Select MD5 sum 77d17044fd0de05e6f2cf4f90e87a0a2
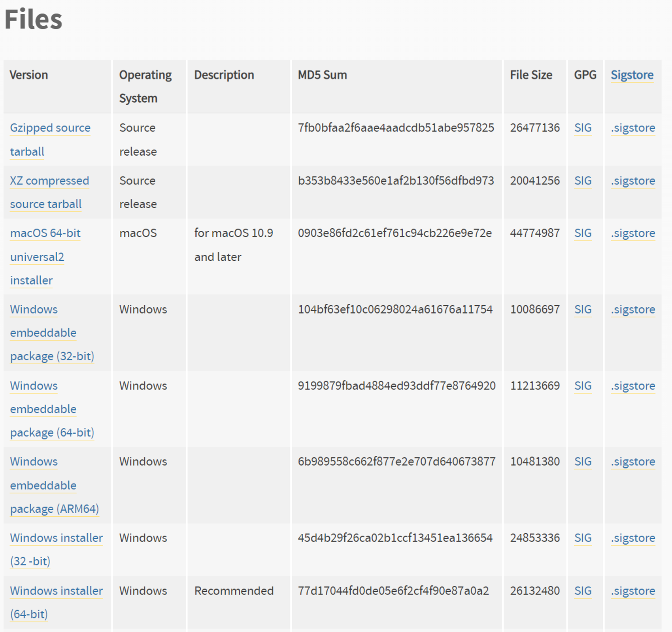This screenshot has height=632, width=672. point(393,591)
